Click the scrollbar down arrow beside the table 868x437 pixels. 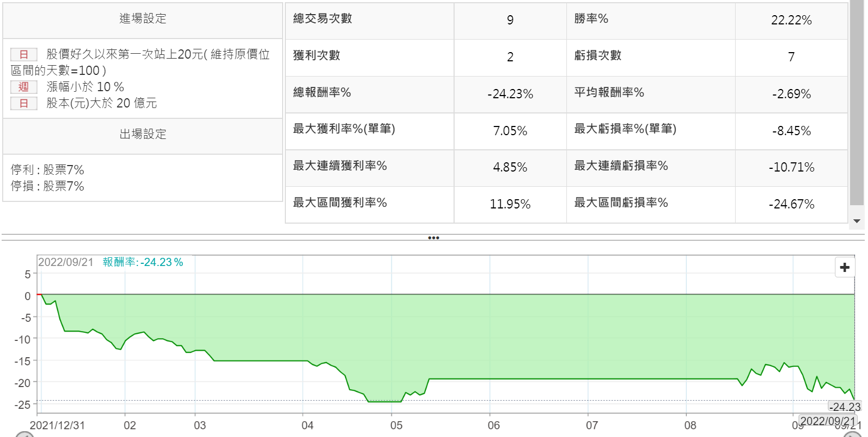(857, 221)
